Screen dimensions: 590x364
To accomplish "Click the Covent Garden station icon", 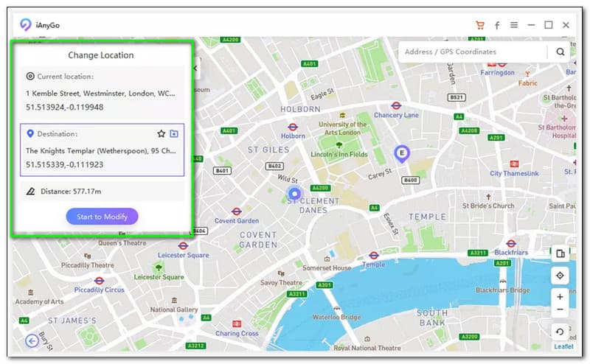I will 236,211.
